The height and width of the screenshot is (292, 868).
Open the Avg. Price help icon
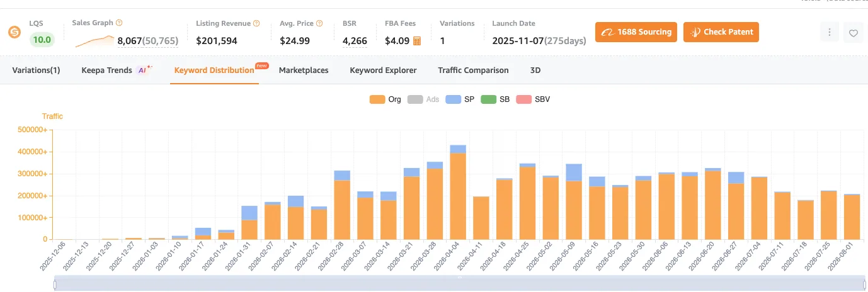click(x=319, y=23)
